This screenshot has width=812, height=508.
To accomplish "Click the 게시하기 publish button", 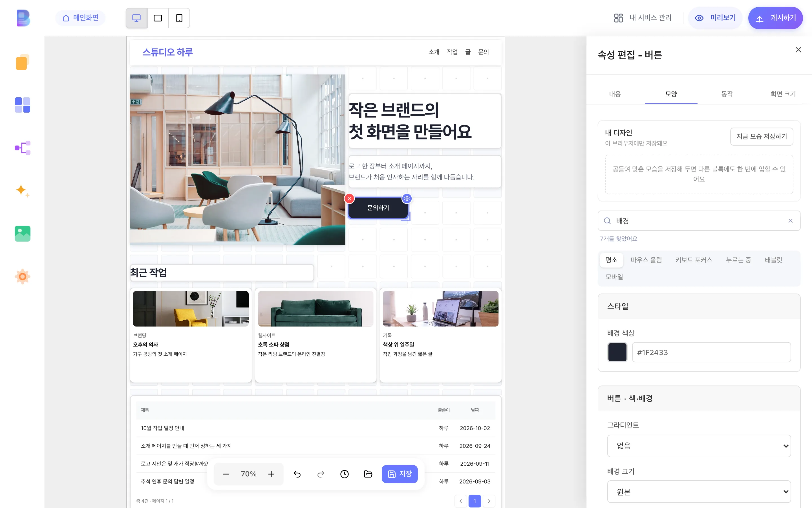I will tap(775, 18).
